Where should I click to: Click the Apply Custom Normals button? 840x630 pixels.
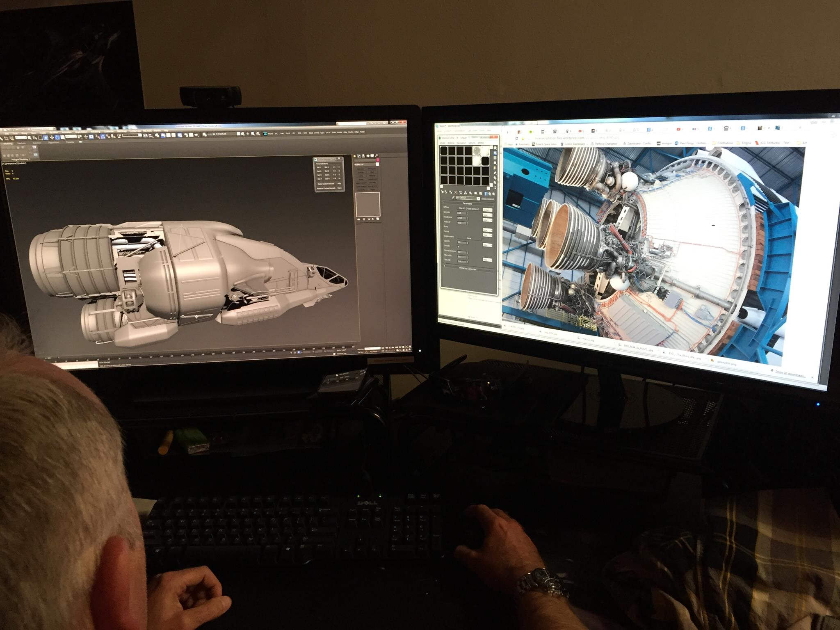326,184
